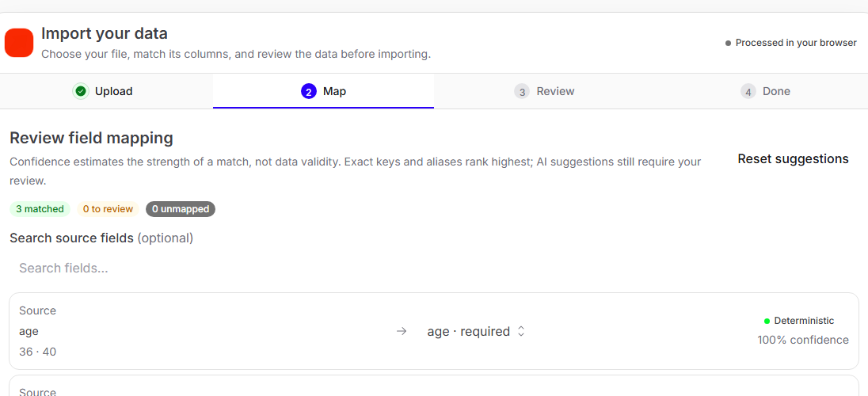Viewport: 868px width, 396px height.
Task: Click the green checkmark on Upload step
Action: [81, 91]
